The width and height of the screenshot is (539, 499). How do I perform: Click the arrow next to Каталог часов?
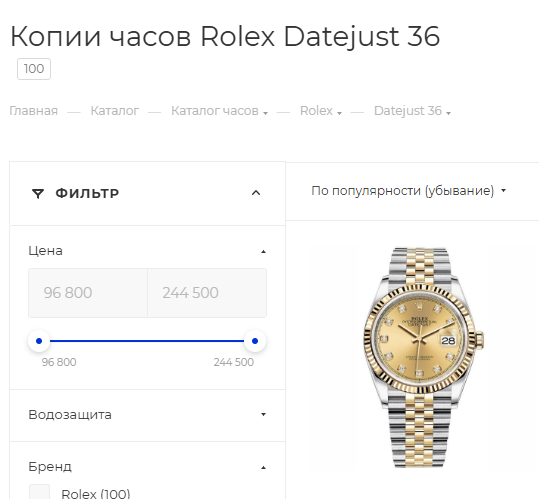tap(265, 113)
